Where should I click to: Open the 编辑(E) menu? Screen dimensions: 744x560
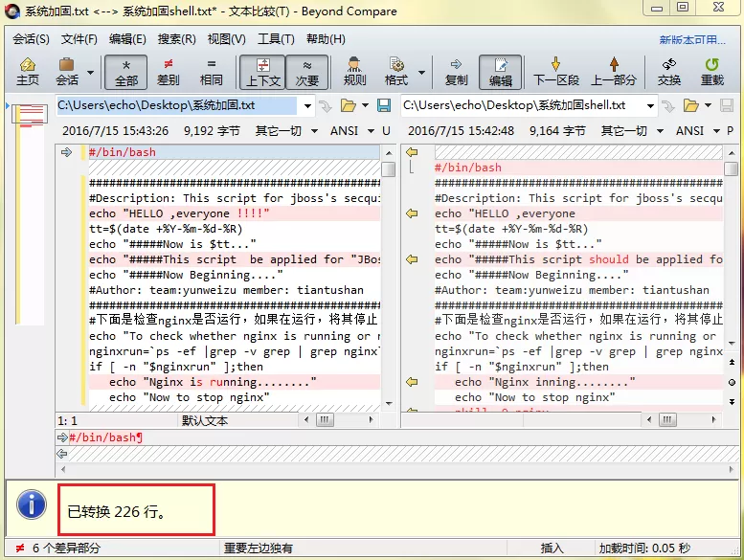point(127,39)
